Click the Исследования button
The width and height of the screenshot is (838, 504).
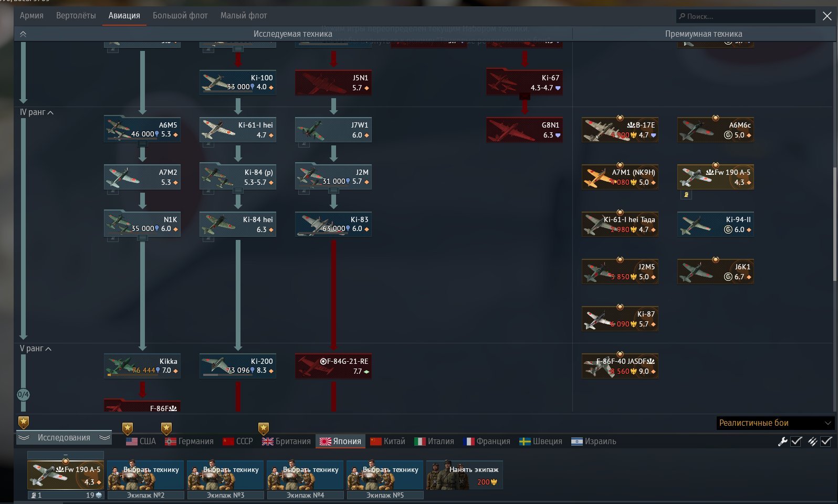64,438
